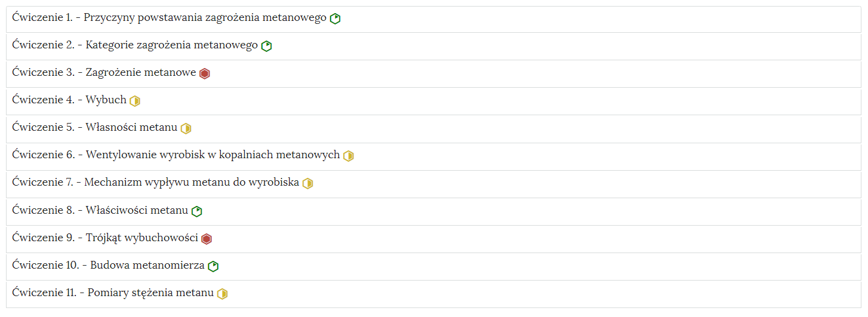Click yellow icon beside Pomiary stężenia metanu
This screenshot has height=317, width=868.
tap(223, 294)
